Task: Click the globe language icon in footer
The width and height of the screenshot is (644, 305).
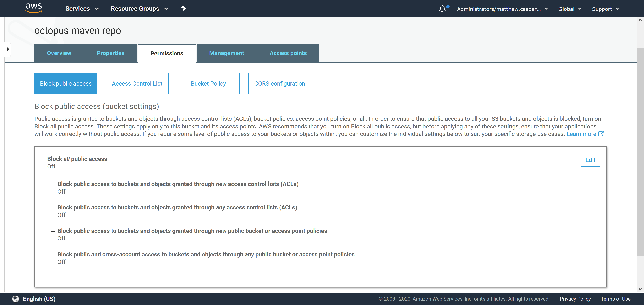Action: [15, 299]
